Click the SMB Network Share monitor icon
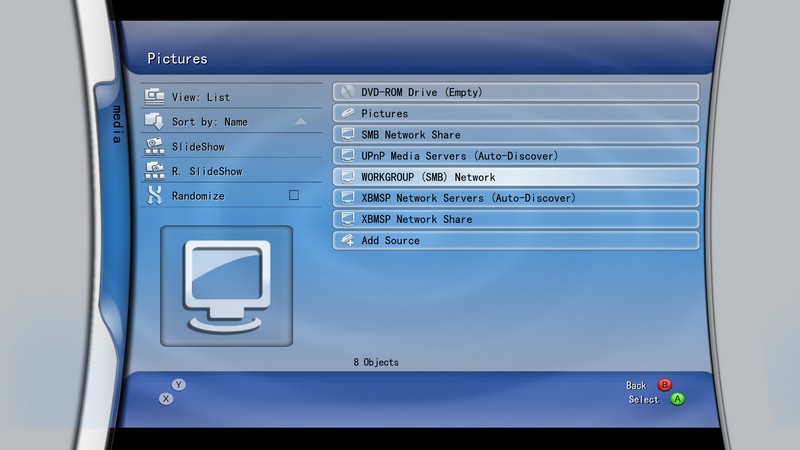Viewport: 800px width, 450px height. [347, 135]
